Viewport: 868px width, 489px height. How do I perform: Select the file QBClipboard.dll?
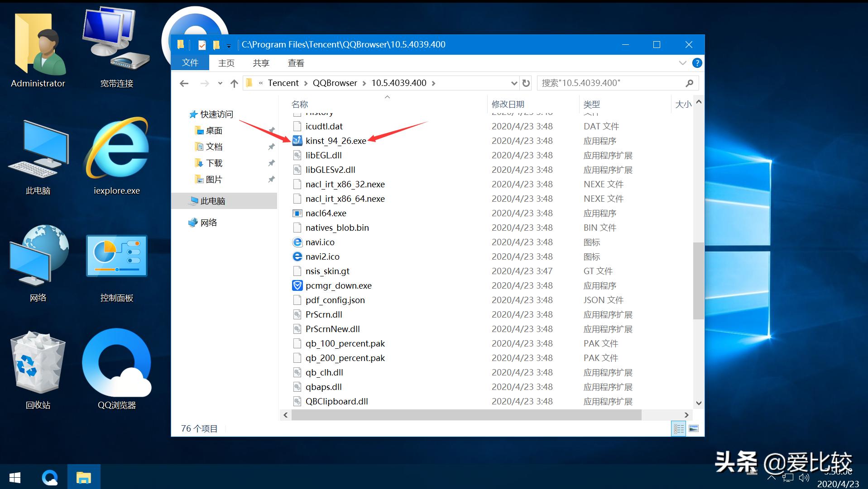(x=336, y=401)
